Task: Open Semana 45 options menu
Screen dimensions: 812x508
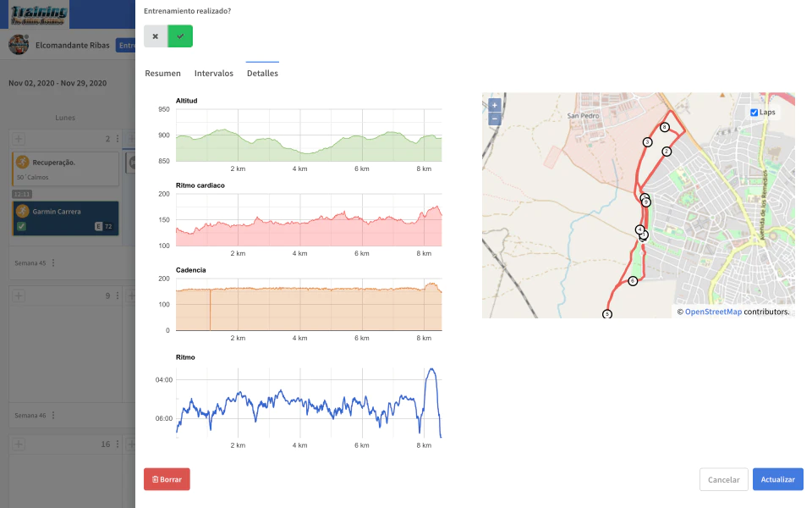Action: (x=53, y=262)
